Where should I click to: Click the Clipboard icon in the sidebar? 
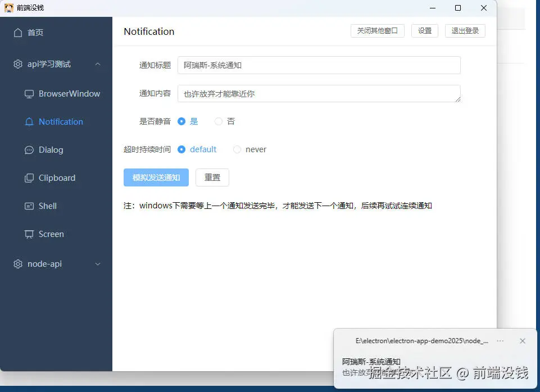pos(29,178)
